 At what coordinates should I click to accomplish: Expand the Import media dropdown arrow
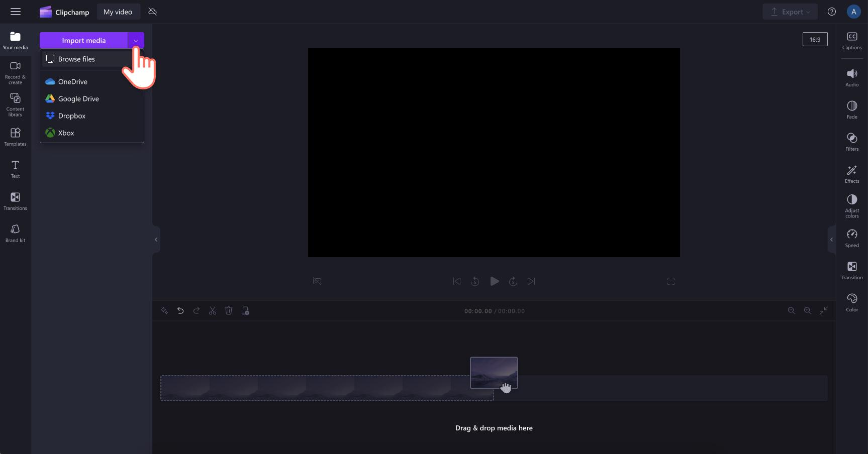135,40
